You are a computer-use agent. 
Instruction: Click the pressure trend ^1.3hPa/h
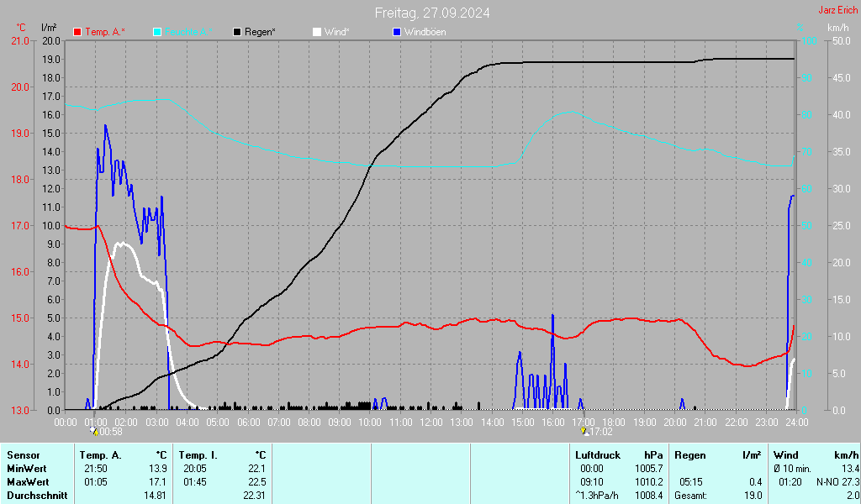[596, 496]
